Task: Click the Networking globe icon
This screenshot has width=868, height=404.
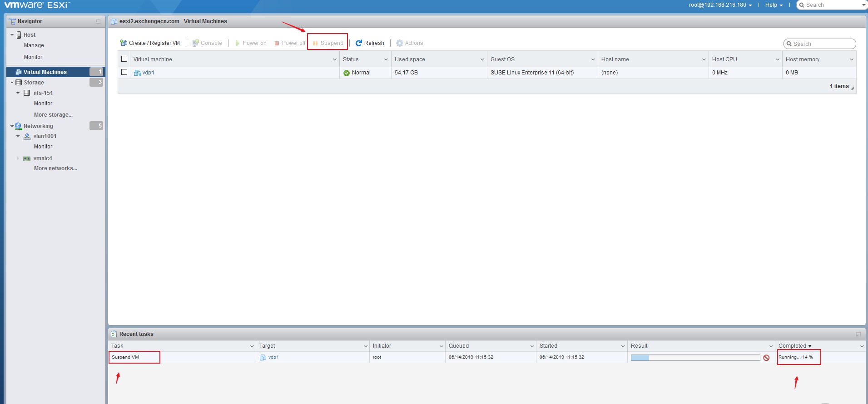Action: [18, 126]
